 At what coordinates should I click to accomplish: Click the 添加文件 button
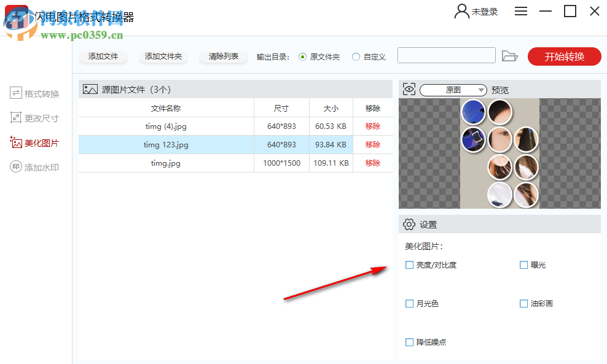[x=103, y=56]
